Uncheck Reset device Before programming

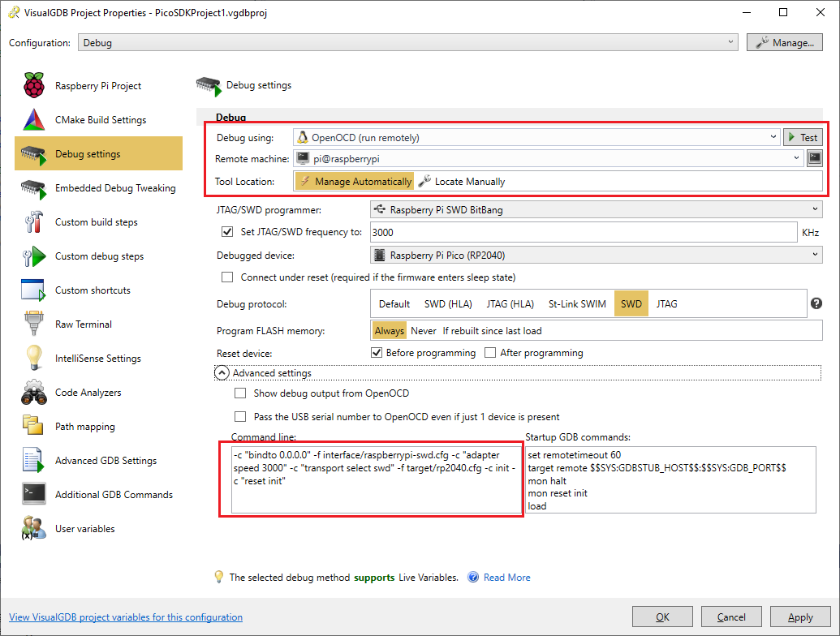pos(377,353)
